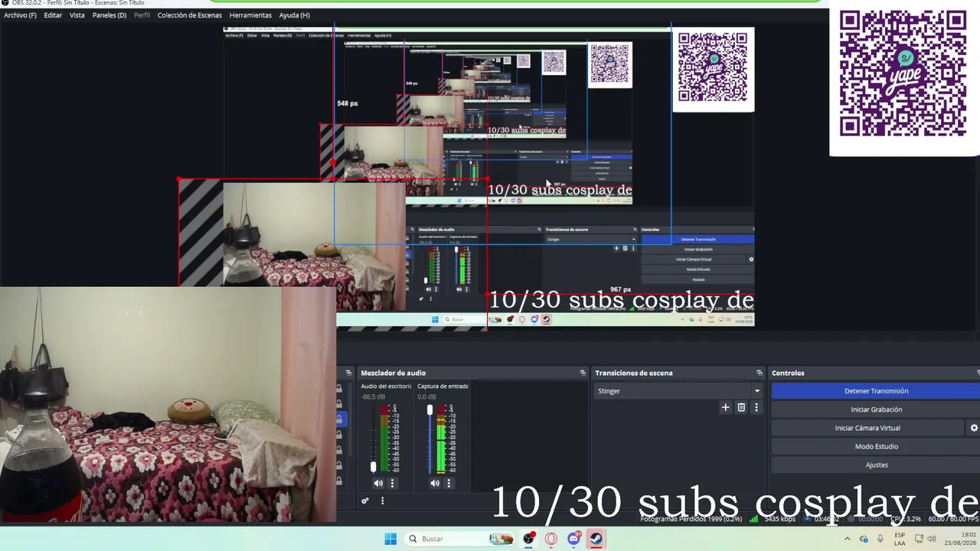Open Opera browser from the taskbar
This screenshot has width=980, height=551.
tap(551, 539)
